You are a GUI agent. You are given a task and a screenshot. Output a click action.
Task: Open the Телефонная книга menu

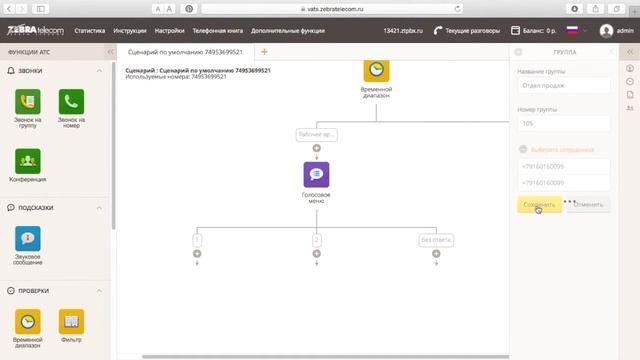218,31
